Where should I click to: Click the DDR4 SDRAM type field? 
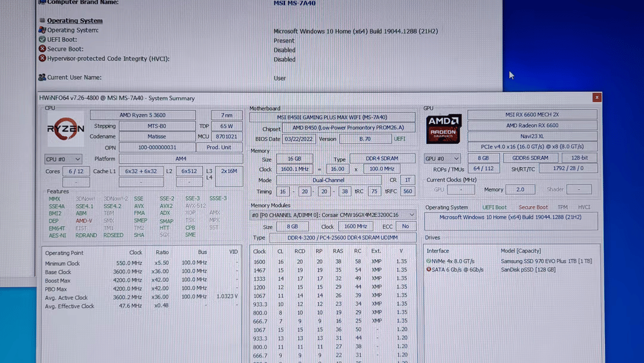[382, 158]
